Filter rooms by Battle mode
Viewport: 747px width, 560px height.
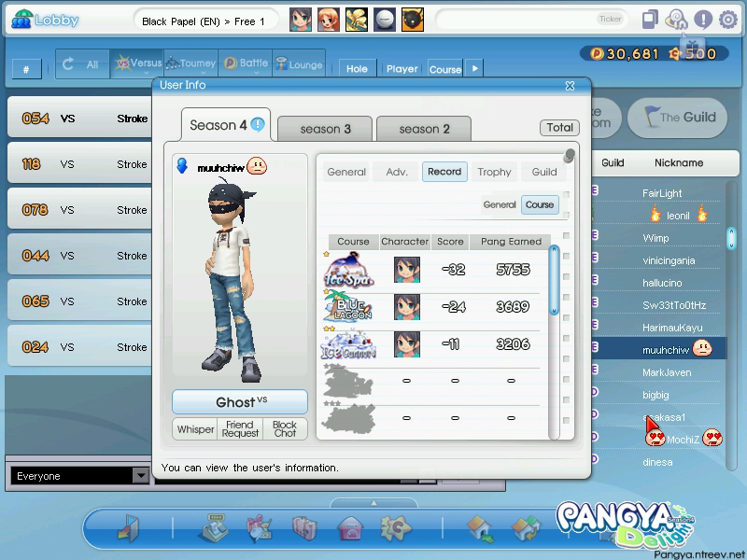pyautogui.click(x=246, y=63)
